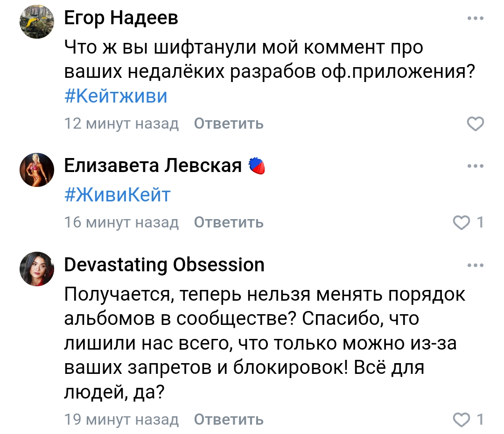Screen dimensions: 504x434
Task: Open Devastating Obsession's avatar picture
Action: pos(37,269)
